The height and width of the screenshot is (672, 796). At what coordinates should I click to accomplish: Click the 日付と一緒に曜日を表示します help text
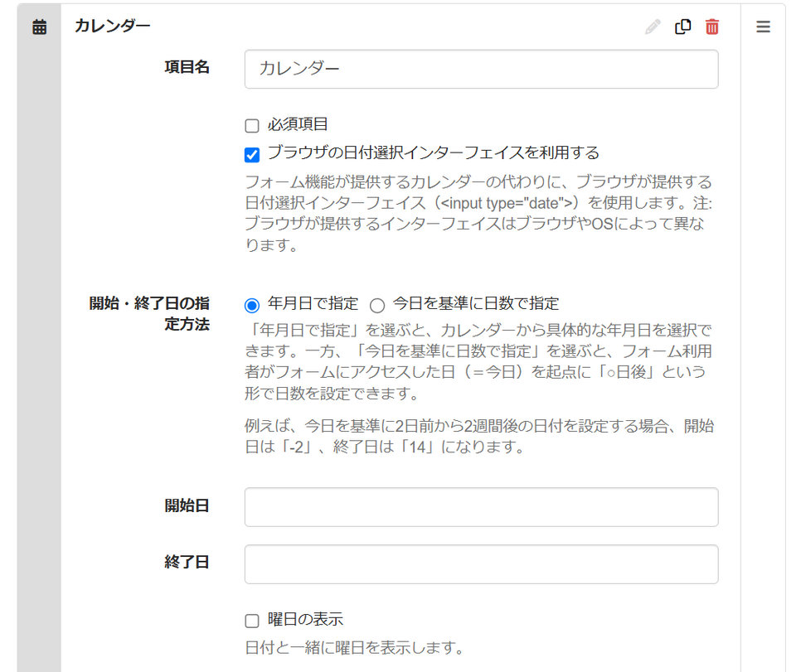(354, 648)
